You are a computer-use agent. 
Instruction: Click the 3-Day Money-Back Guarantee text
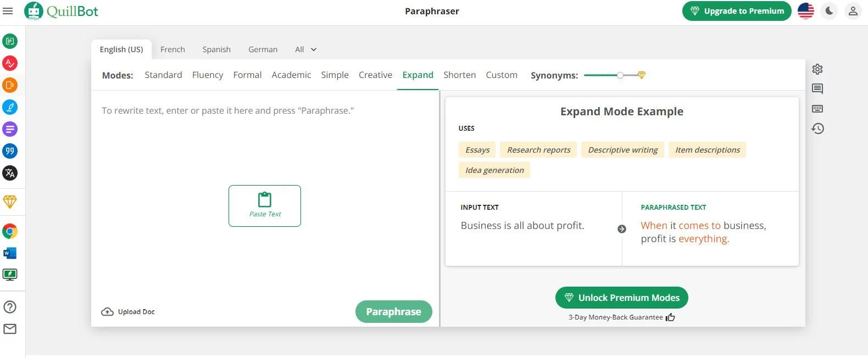click(x=615, y=317)
